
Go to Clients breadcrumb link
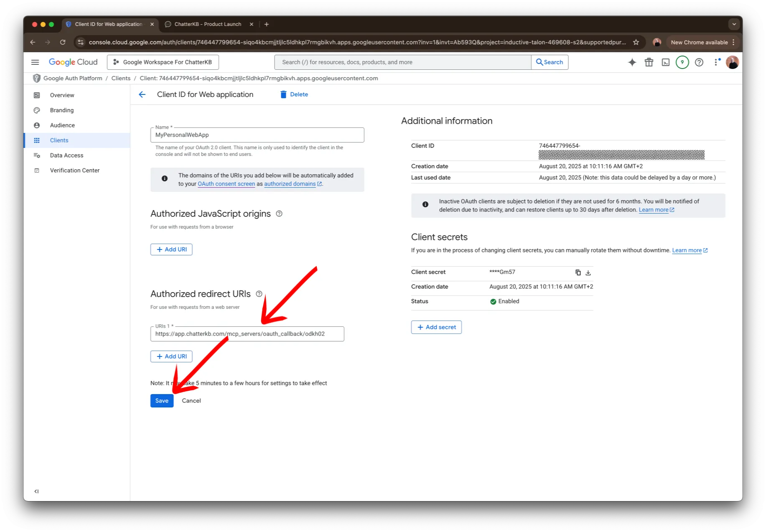(x=121, y=78)
